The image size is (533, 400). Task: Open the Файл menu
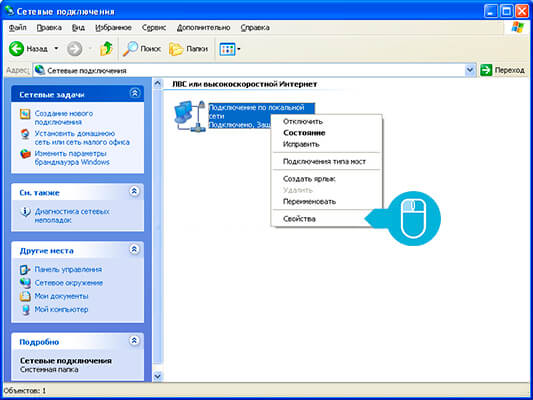click(17, 28)
